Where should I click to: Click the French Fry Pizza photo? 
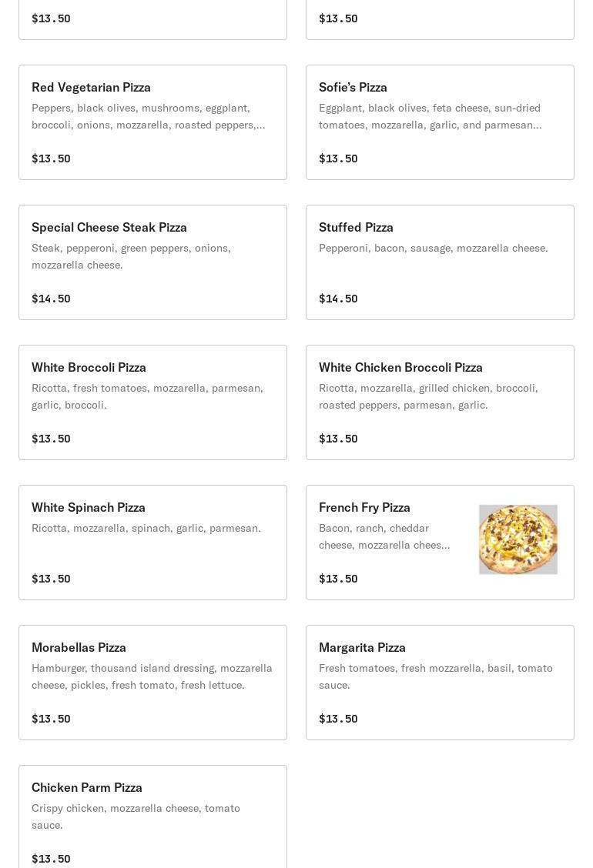(x=518, y=539)
